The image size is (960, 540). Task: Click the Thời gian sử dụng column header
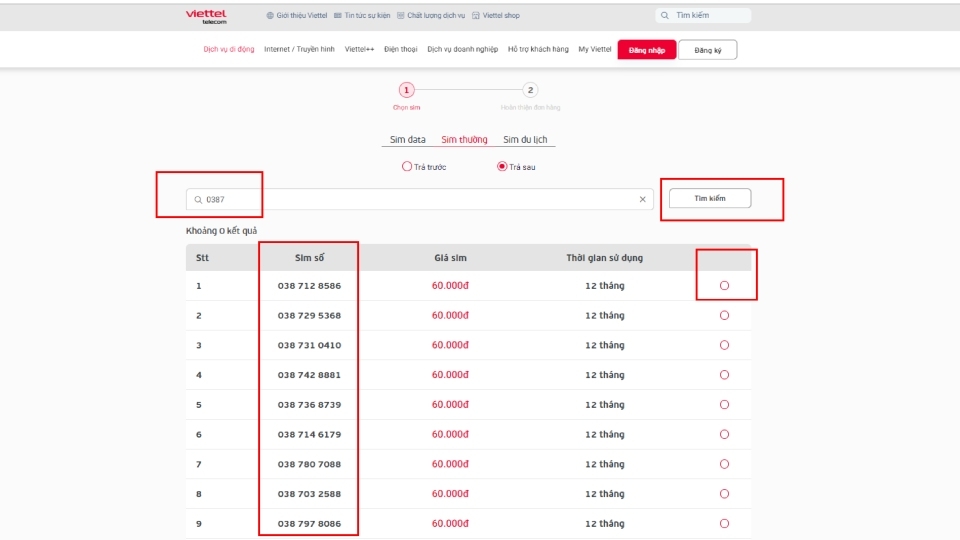tap(604, 258)
